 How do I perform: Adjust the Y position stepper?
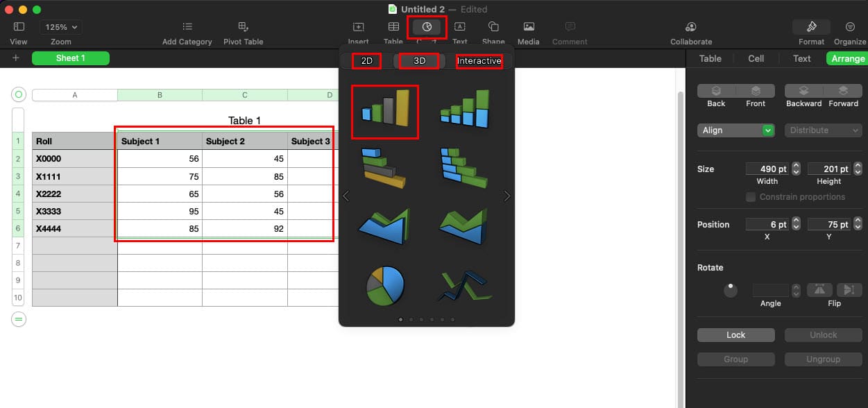point(858,224)
